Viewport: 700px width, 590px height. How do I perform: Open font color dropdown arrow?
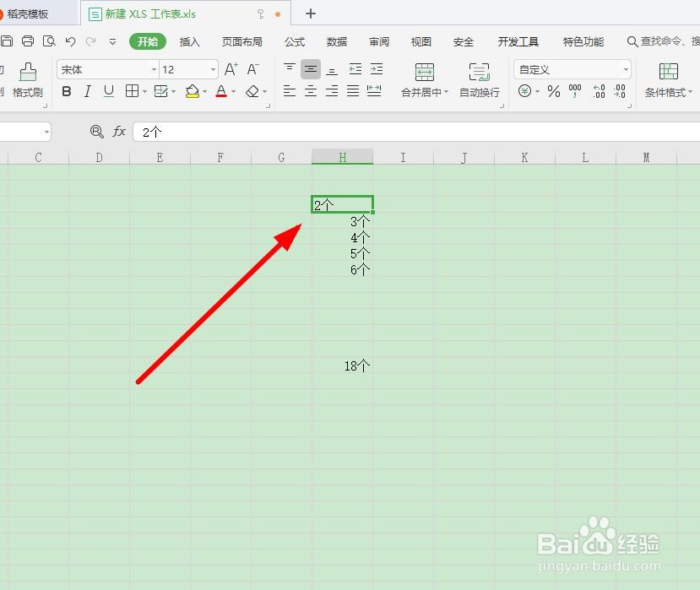coord(233,92)
